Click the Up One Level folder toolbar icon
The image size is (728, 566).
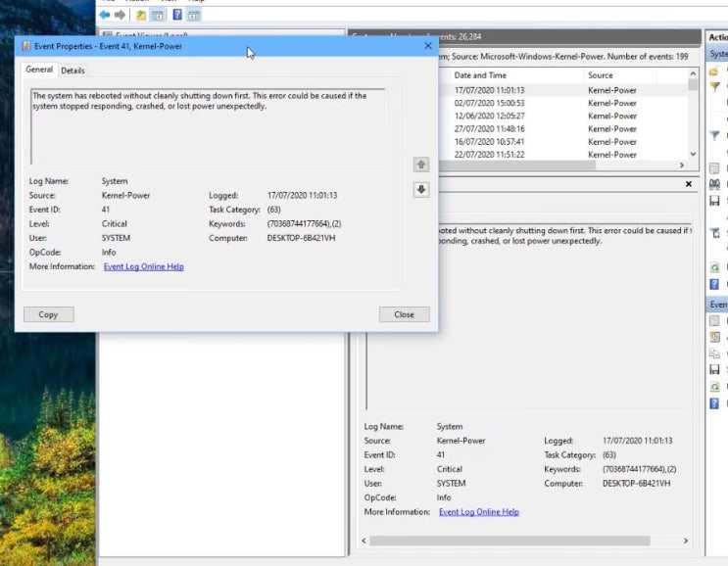pyautogui.click(x=141, y=15)
